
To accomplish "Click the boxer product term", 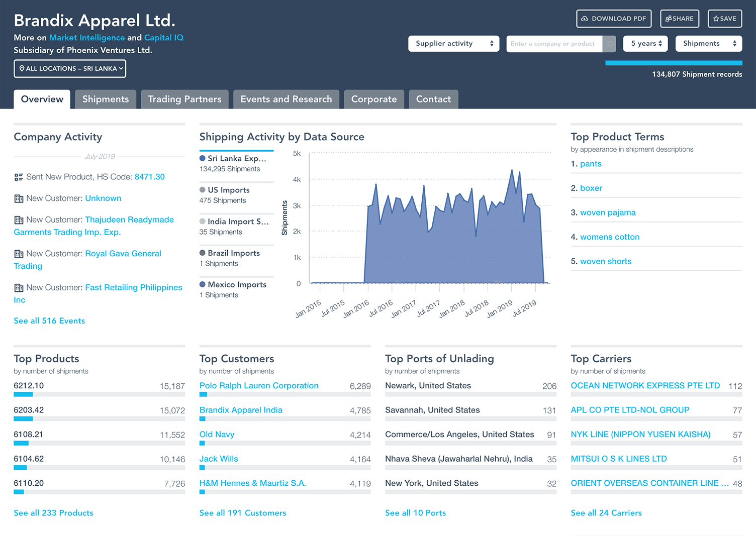I will coord(591,188).
